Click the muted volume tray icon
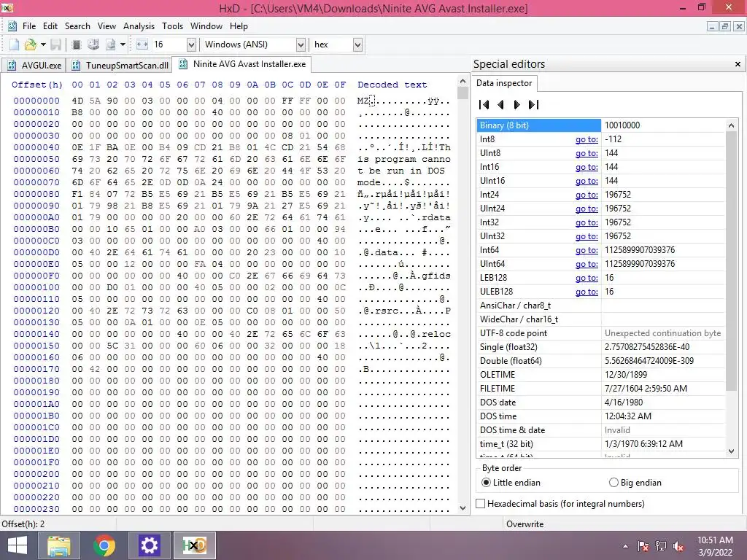The image size is (747, 560). (678, 546)
